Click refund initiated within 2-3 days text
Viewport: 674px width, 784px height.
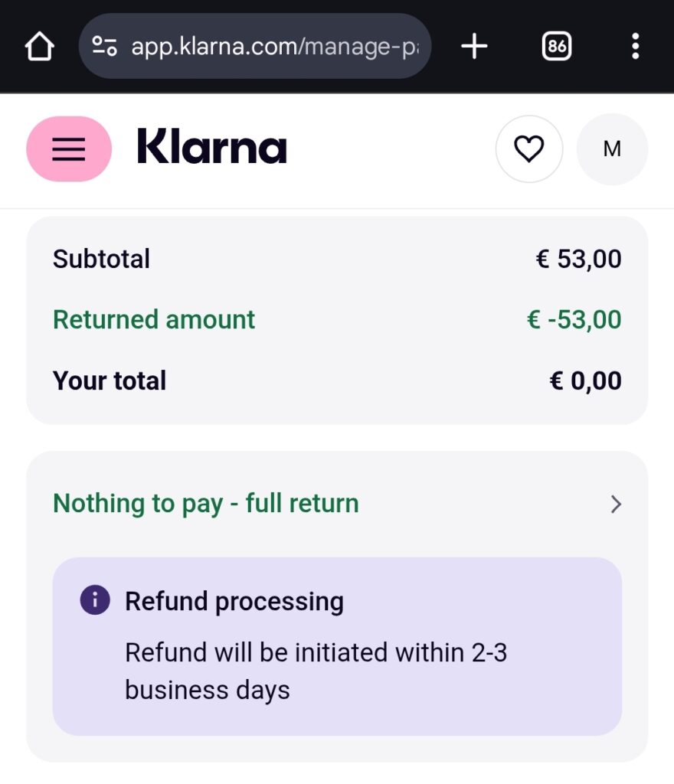tap(316, 671)
